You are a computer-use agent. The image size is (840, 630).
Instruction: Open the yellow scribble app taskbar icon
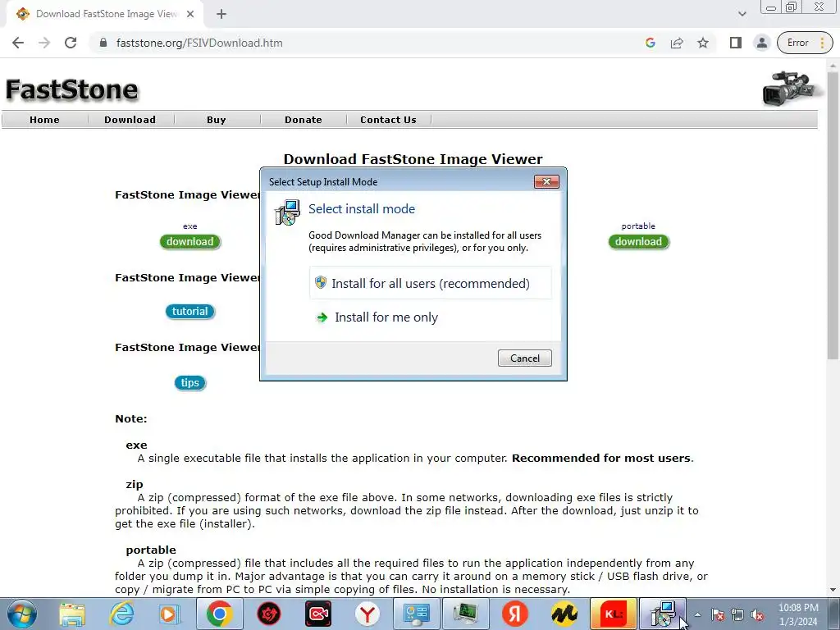pyautogui.click(x=564, y=614)
